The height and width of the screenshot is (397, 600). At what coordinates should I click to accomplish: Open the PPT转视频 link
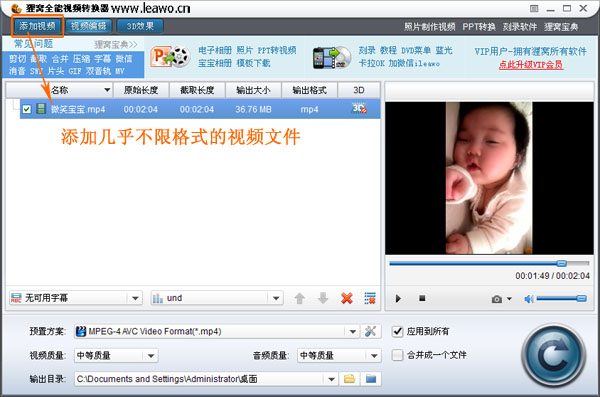pos(277,50)
